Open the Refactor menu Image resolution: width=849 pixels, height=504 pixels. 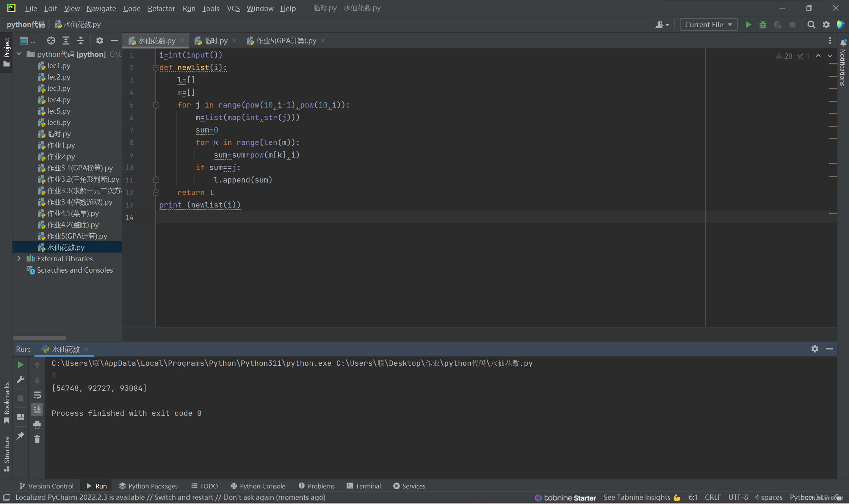(x=161, y=8)
